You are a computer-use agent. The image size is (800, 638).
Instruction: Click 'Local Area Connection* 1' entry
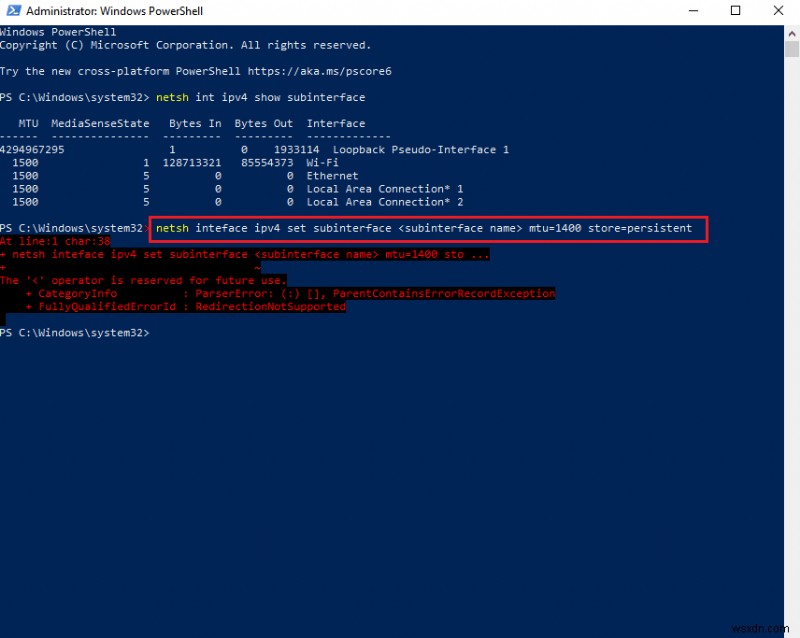pyautogui.click(x=385, y=189)
